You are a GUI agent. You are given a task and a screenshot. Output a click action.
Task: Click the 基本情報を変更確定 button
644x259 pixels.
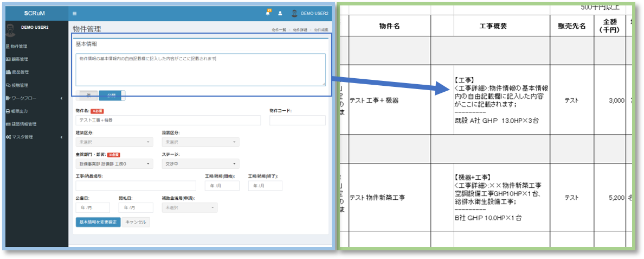click(x=98, y=222)
